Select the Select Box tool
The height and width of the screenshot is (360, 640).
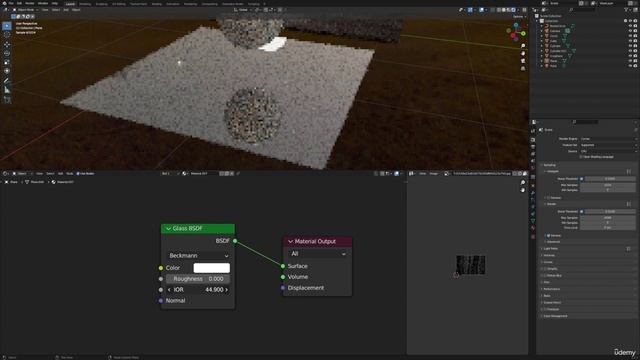point(7,26)
